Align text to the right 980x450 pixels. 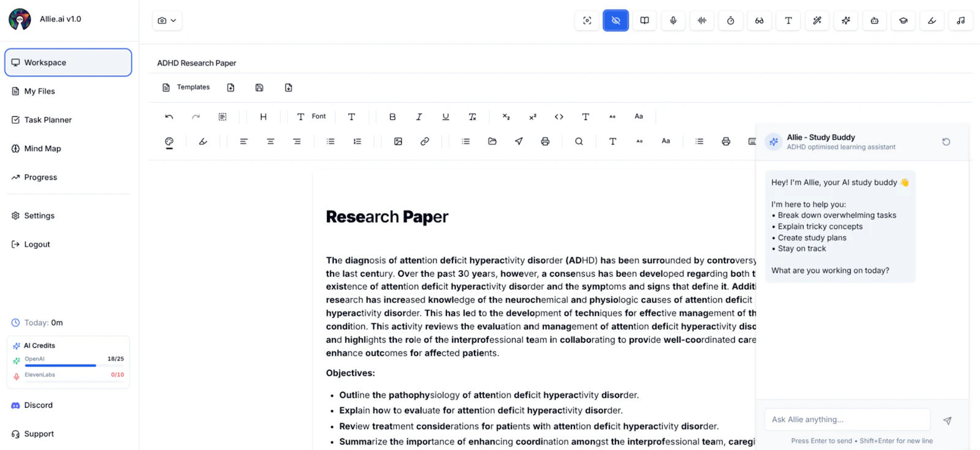(x=297, y=141)
